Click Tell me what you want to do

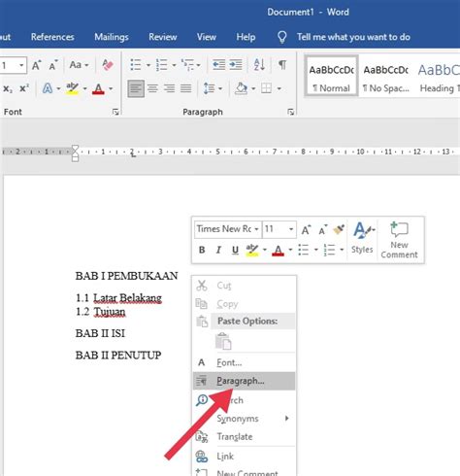click(353, 37)
